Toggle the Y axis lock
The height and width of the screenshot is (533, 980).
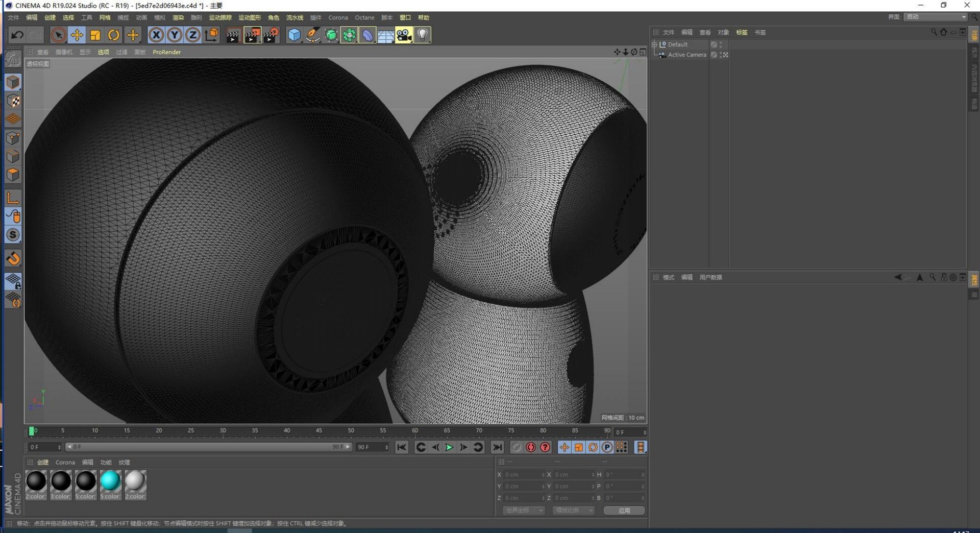[x=175, y=35]
